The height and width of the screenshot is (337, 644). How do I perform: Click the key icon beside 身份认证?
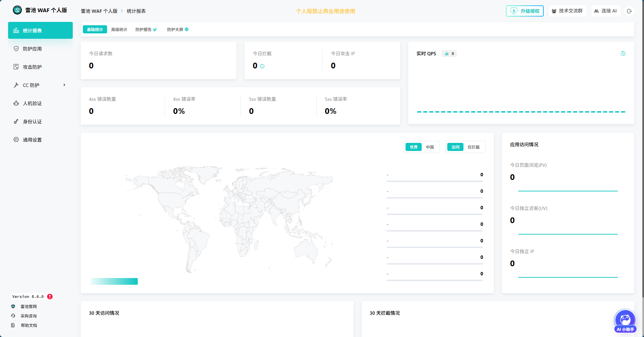tap(16, 121)
